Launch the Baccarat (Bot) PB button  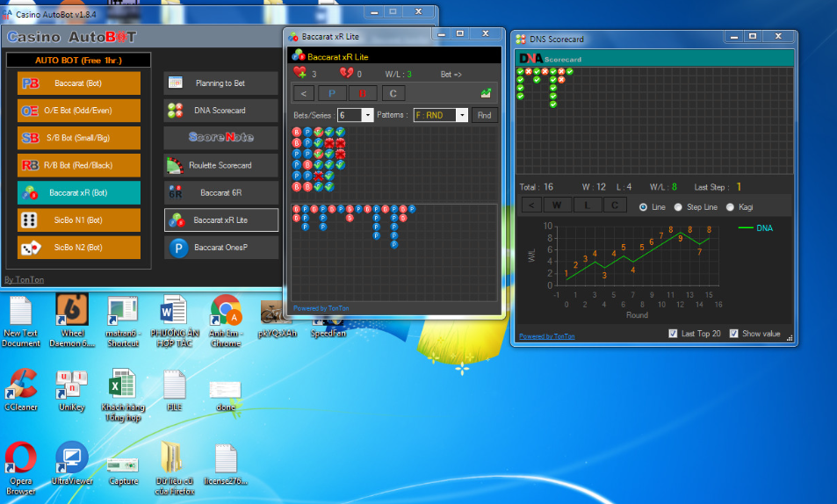pyautogui.click(x=78, y=83)
